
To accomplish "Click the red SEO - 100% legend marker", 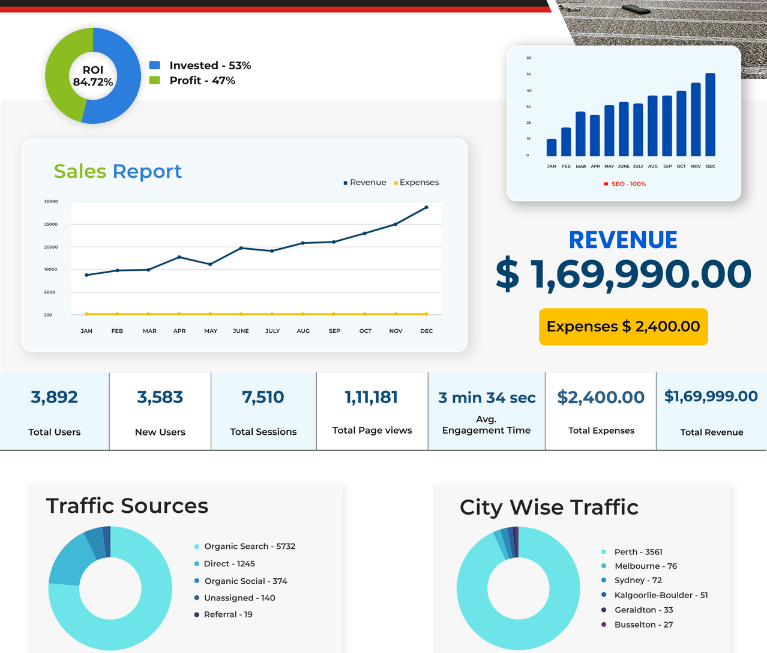I will pyautogui.click(x=606, y=184).
